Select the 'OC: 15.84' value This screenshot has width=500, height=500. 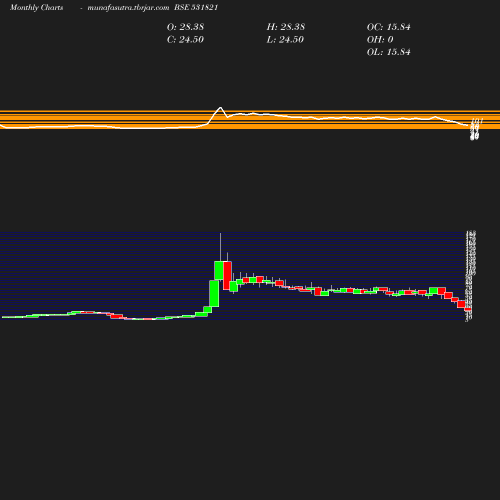(389, 27)
